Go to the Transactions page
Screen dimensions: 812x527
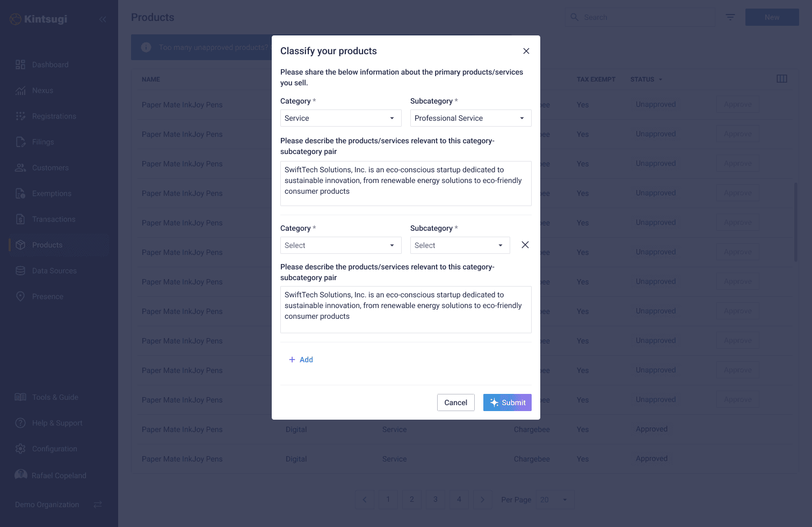[x=54, y=219]
